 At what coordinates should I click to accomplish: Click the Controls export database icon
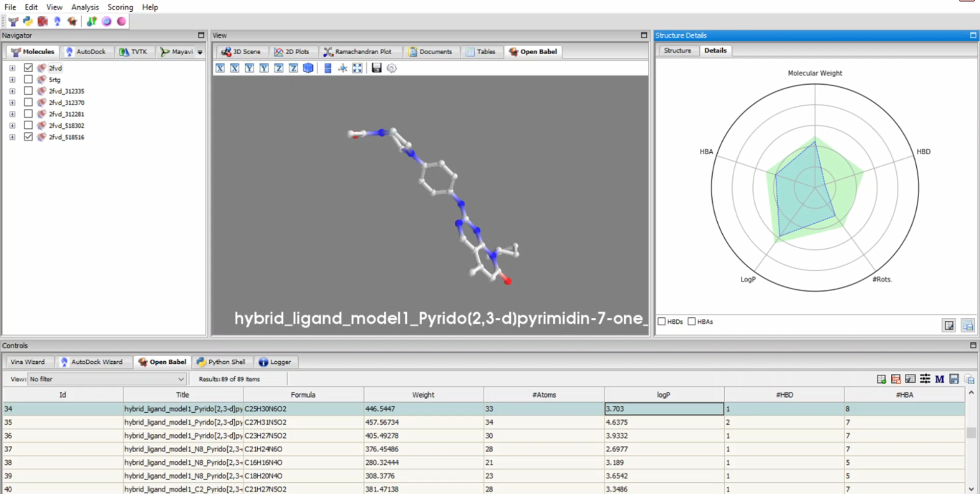(969, 379)
